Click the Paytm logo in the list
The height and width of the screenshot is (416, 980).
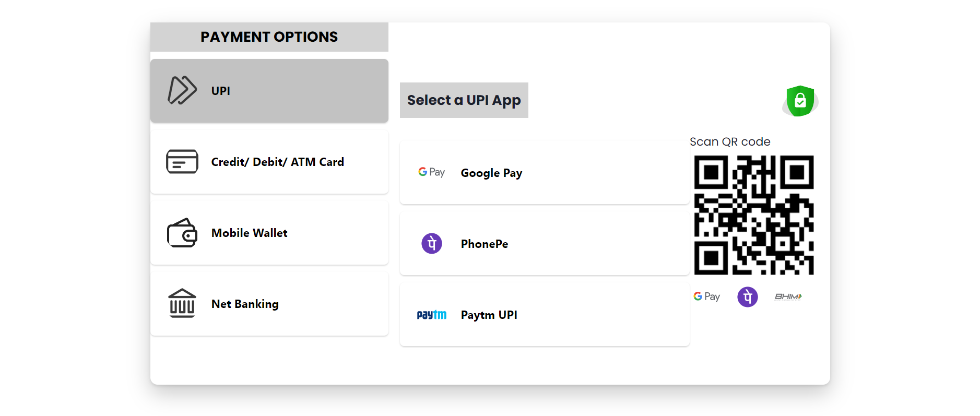click(x=432, y=315)
